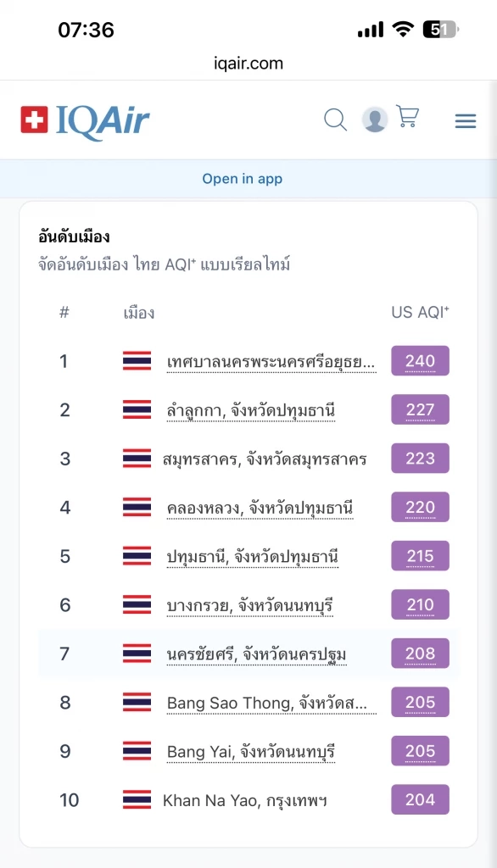Screen dimensions: 497x868
Task: Select the Thai flag next to Khan Na Yao
Action: (137, 798)
